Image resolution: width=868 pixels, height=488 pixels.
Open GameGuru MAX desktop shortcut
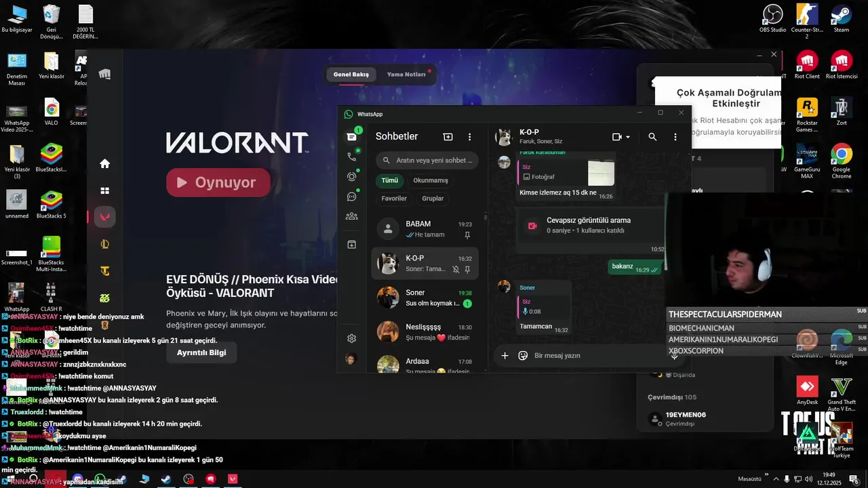click(807, 161)
